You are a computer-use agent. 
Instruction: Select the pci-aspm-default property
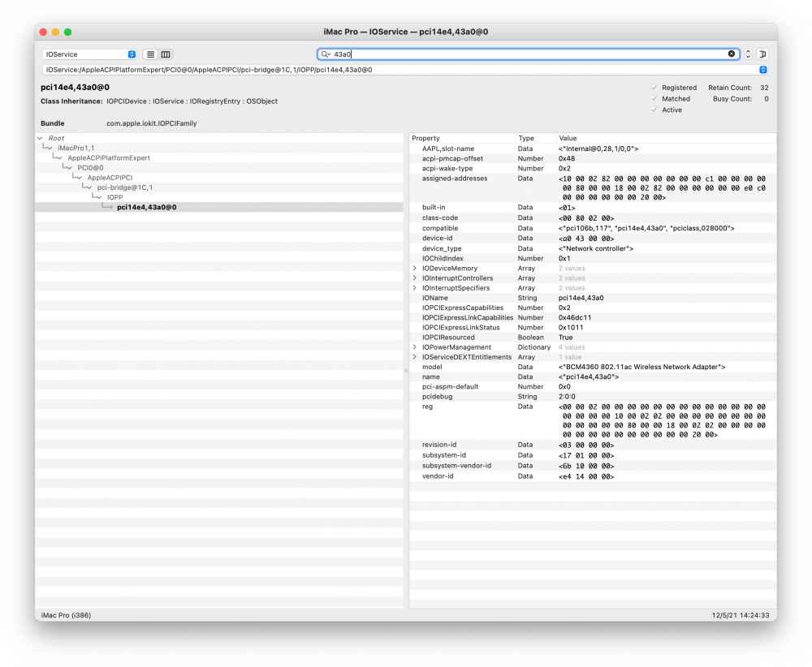[593, 386]
